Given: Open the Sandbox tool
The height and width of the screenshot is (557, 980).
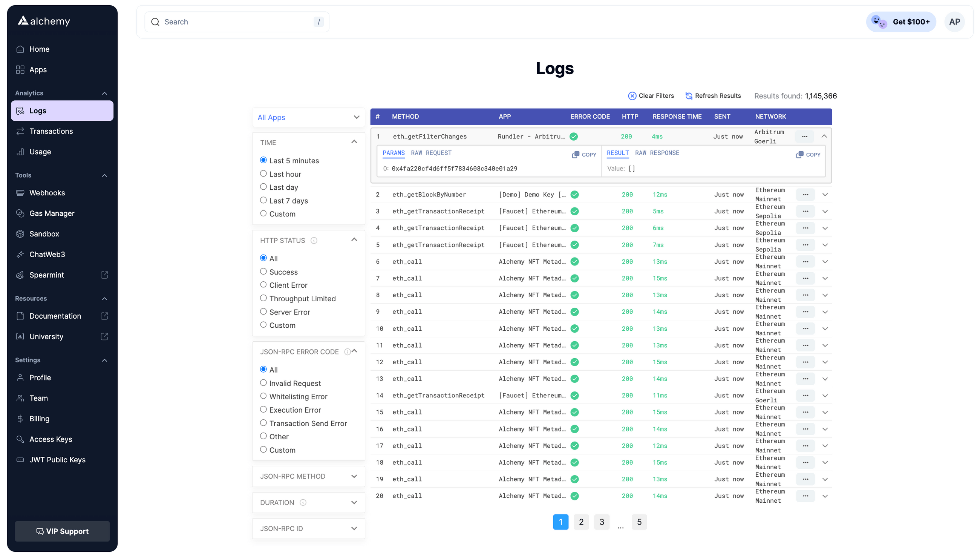Looking at the screenshot, I should point(44,234).
